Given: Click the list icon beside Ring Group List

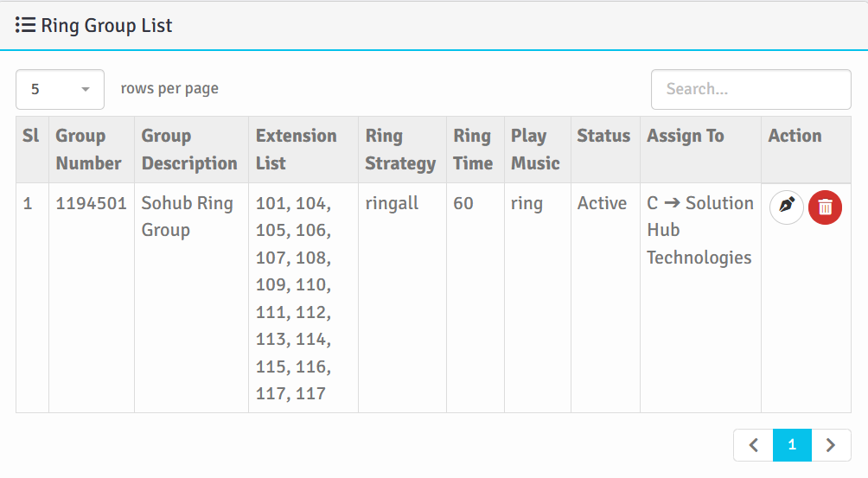Looking at the screenshot, I should pyautogui.click(x=25, y=25).
